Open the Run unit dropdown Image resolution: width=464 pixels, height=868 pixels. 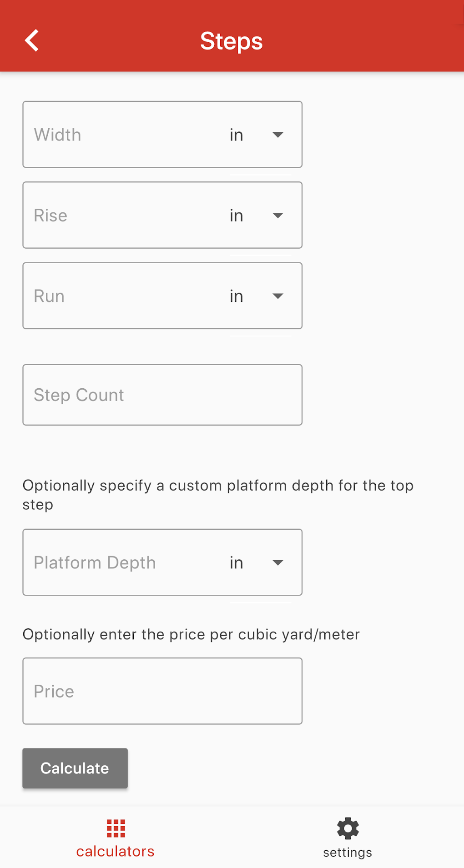277,296
